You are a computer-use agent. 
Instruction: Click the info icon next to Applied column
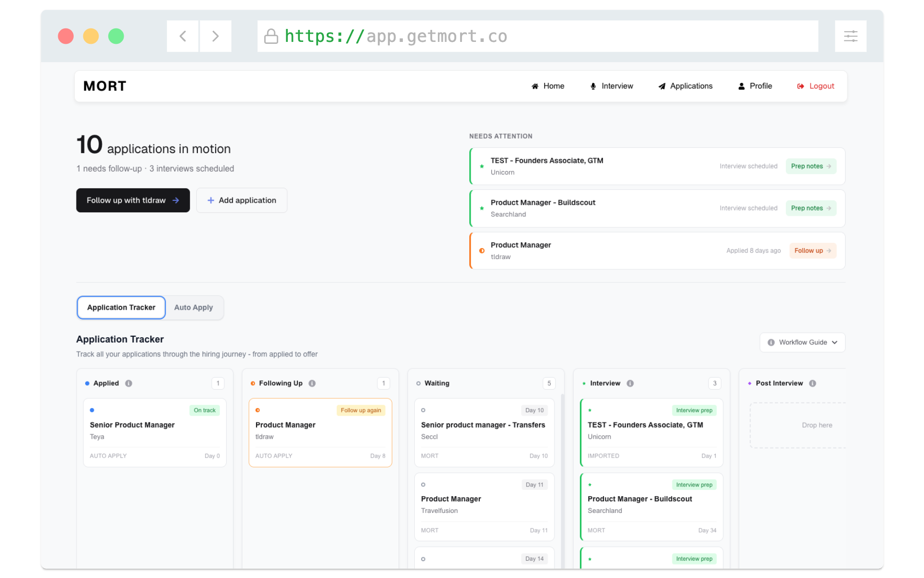(x=128, y=383)
